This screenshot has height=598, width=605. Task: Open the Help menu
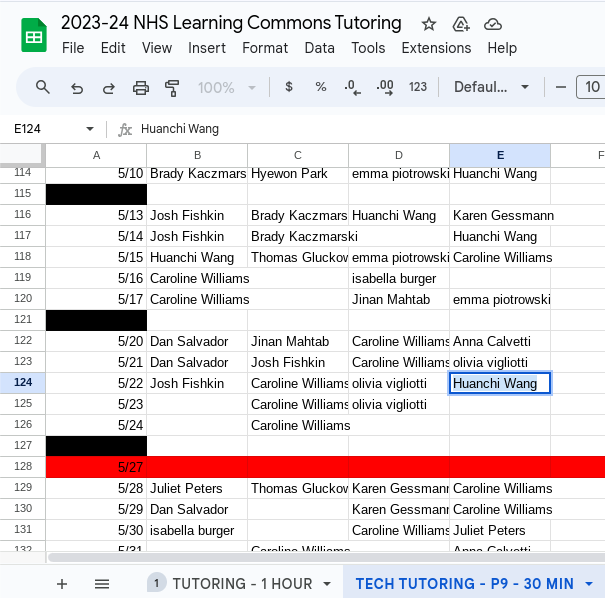[x=502, y=48]
